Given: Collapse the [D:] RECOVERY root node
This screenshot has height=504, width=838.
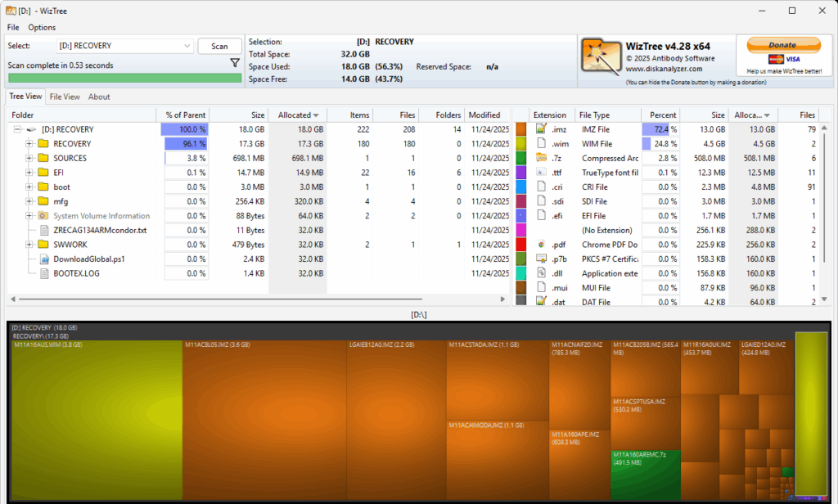Looking at the screenshot, I should pyautogui.click(x=16, y=129).
